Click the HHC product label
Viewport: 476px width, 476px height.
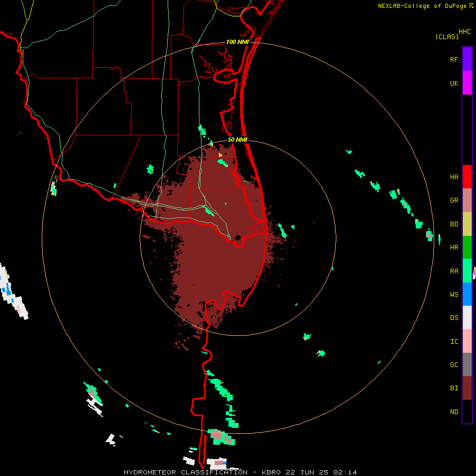465,32
